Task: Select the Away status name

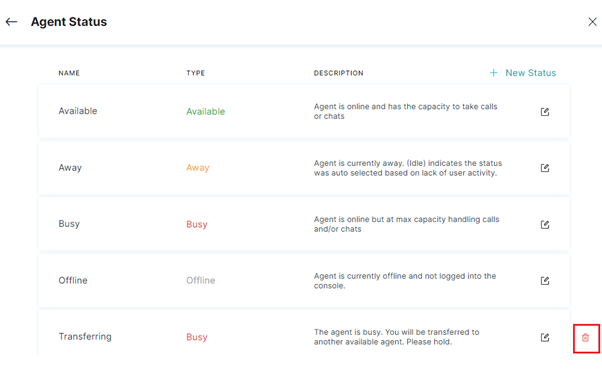Action: (x=70, y=168)
